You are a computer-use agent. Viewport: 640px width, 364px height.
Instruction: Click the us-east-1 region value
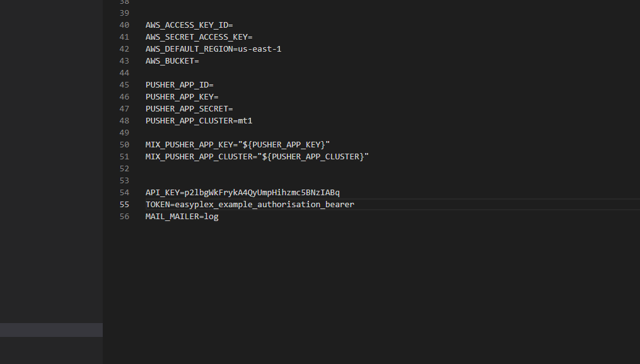[259, 49]
